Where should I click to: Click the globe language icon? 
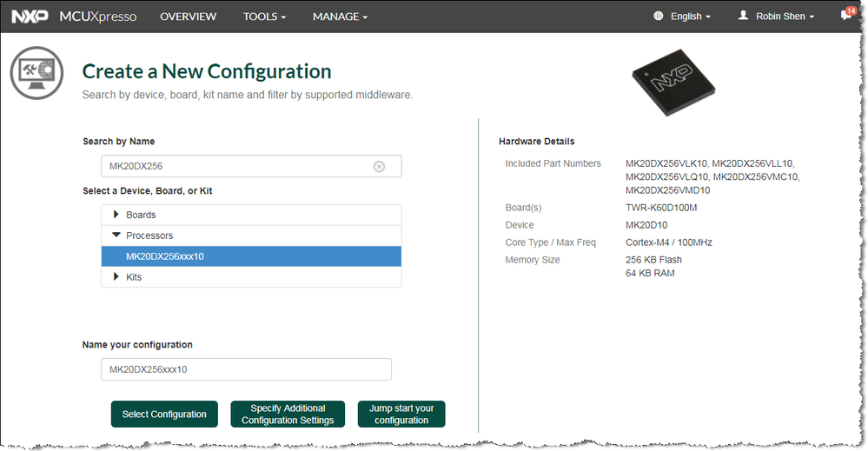coord(659,16)
